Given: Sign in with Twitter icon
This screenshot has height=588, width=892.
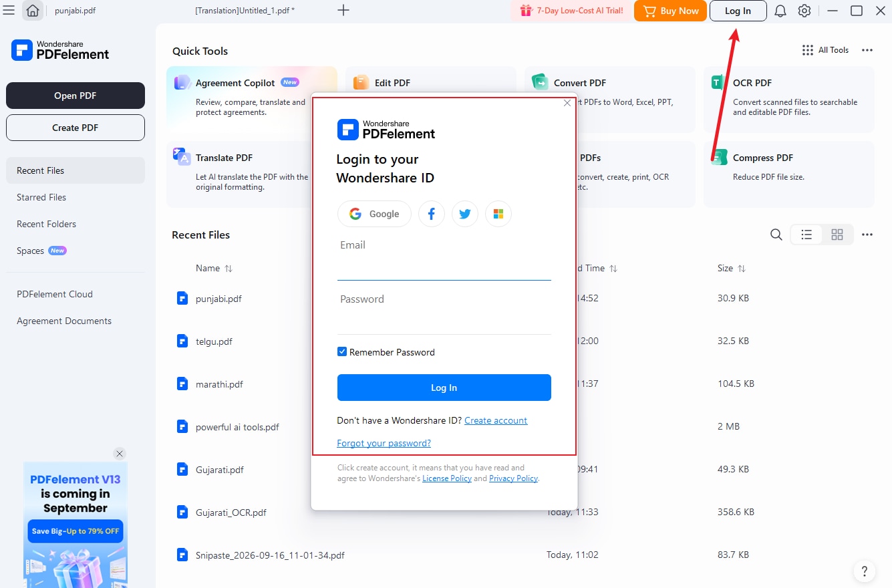Looking at the screenshot, I should coord(465,214).
